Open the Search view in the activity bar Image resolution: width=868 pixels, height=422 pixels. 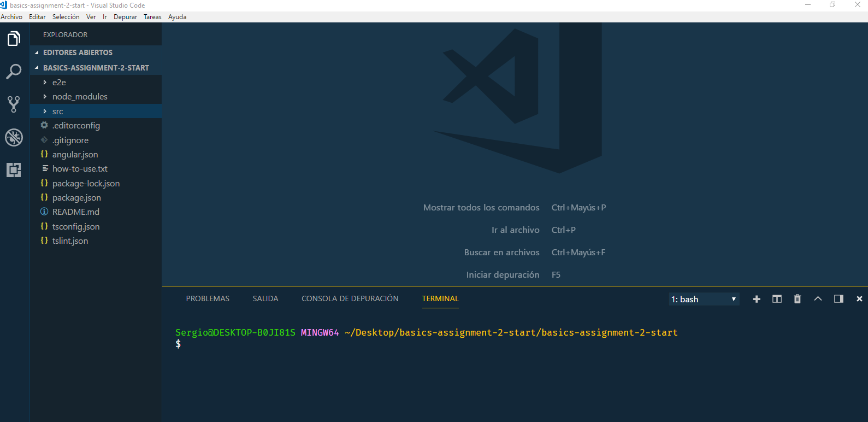[14, 72]
